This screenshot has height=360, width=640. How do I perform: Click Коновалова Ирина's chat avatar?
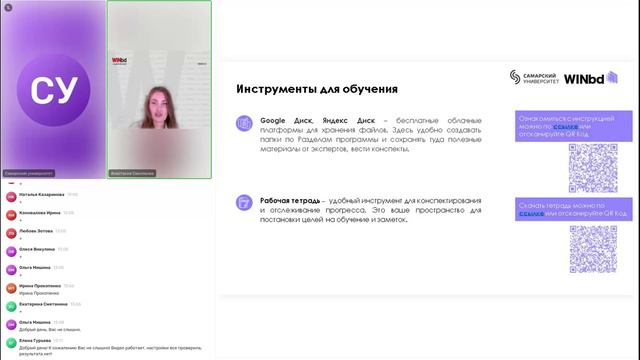coord(11,215)
